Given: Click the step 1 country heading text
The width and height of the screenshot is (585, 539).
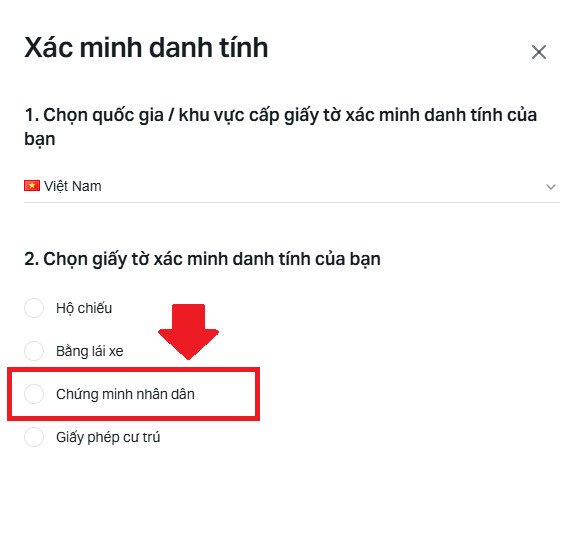Looking at the screenshot, I should tap(281, 127).
